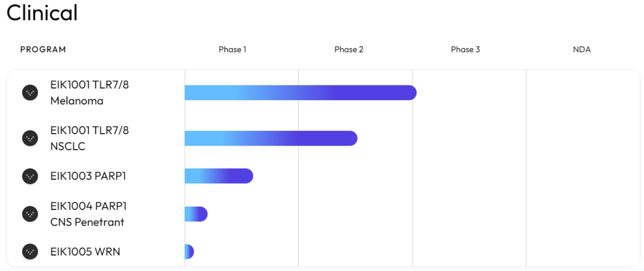The height and width of the screenshot is (271, 644).
Task: Expand the EIK1001 TLR7/8 NSCLC row icon
Action: click(x=30, y=138)
